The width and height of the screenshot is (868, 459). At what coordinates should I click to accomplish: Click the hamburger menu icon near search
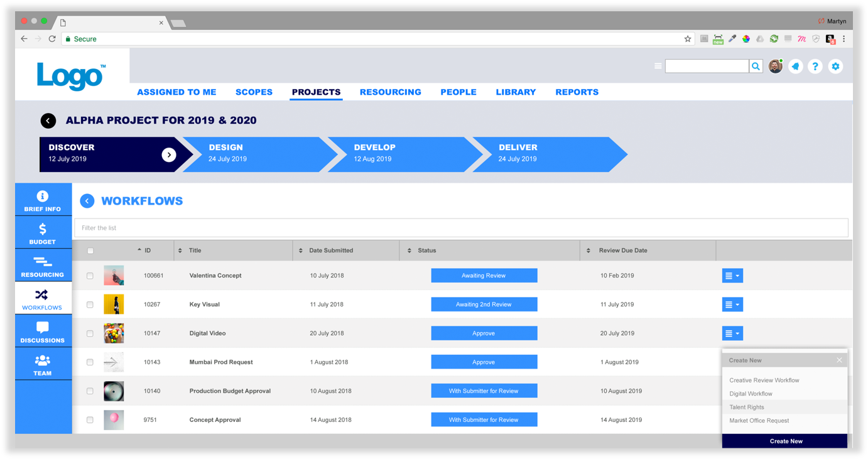click(658, 66)
